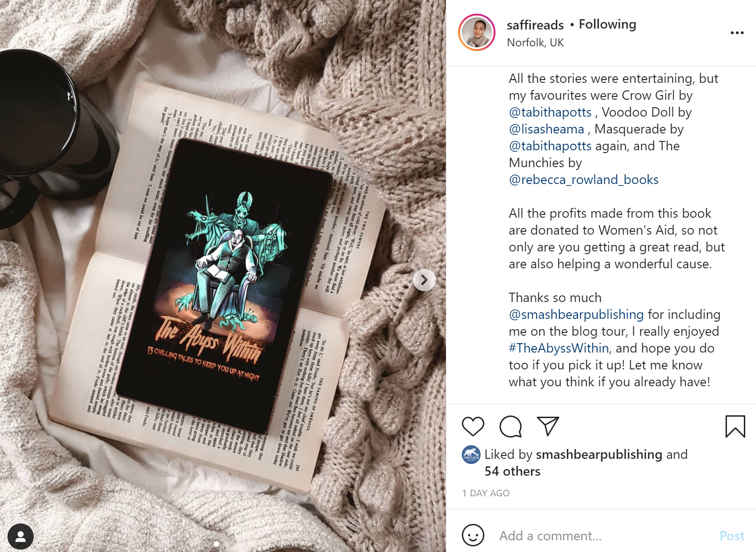The image size is (756, 552).
Task: Go to the next photo with the arrow
Action: 424,280
